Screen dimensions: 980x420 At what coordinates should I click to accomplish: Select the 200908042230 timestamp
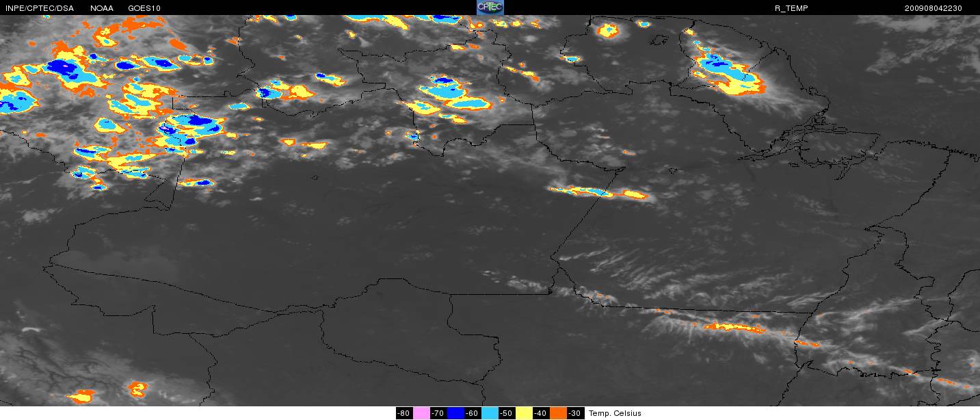click(x=933, y=8)
